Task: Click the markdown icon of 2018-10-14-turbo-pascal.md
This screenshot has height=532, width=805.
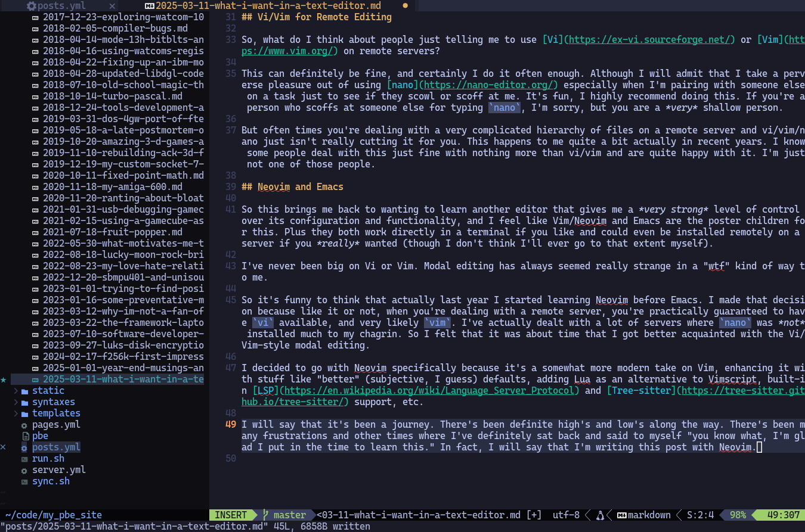Action: [x=36, y=97]
